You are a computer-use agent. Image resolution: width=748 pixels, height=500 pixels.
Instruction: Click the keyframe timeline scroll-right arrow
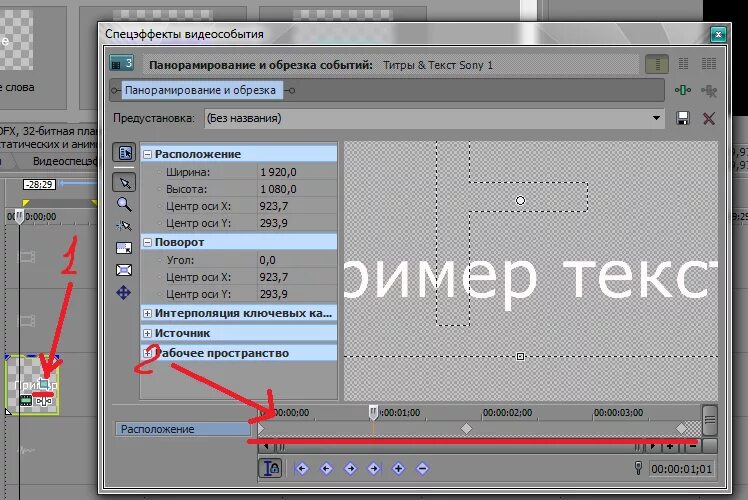click(x=653, y=447)
